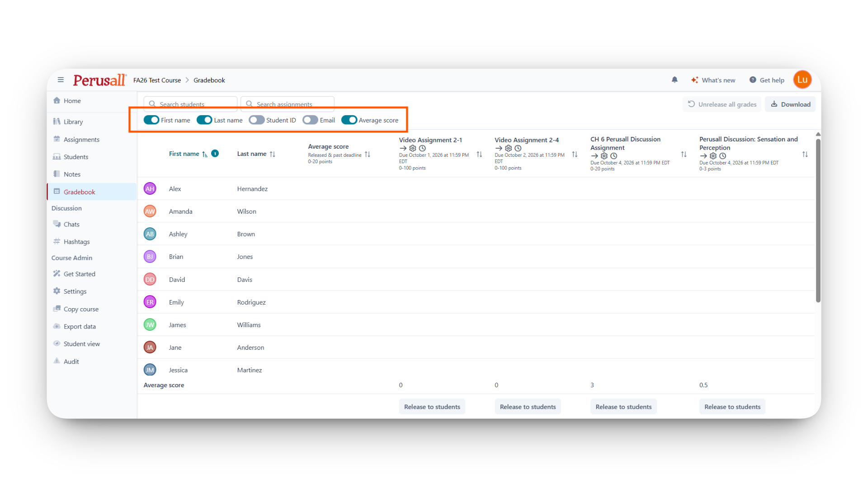The image size is (868, 488).
Task: Sort by Last name column arrows
Action: click(273, 154)
